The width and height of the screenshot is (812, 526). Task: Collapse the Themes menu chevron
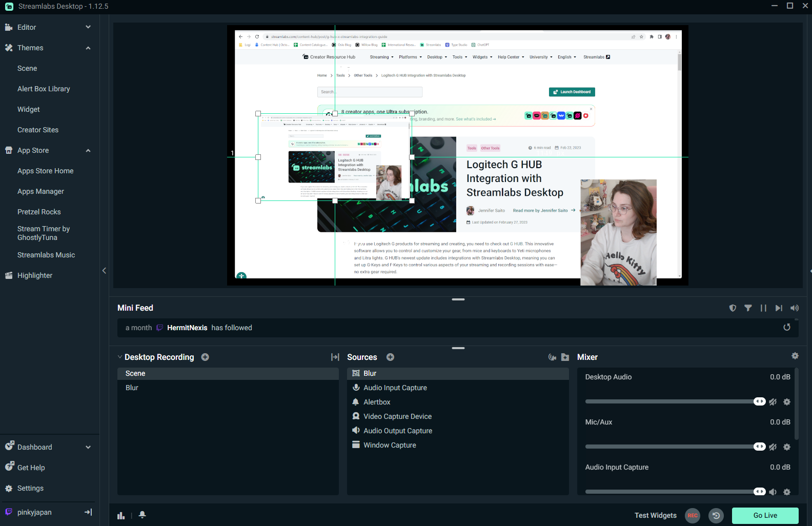pos(88,48)
